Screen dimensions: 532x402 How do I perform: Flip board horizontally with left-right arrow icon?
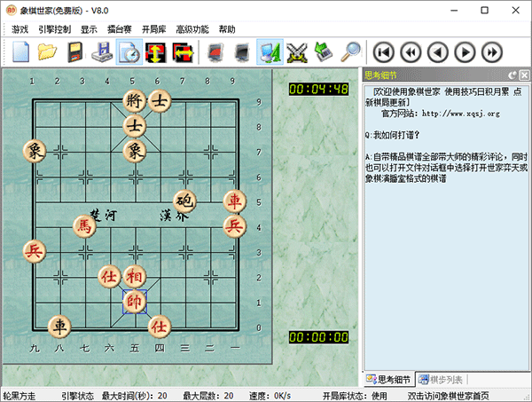point(183,52)
